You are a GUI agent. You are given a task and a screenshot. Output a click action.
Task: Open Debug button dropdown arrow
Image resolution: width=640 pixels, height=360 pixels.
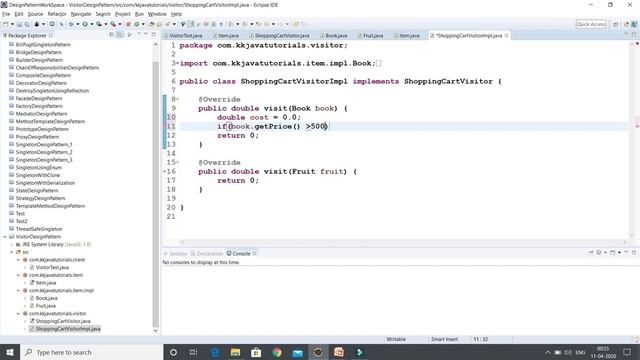78,24
